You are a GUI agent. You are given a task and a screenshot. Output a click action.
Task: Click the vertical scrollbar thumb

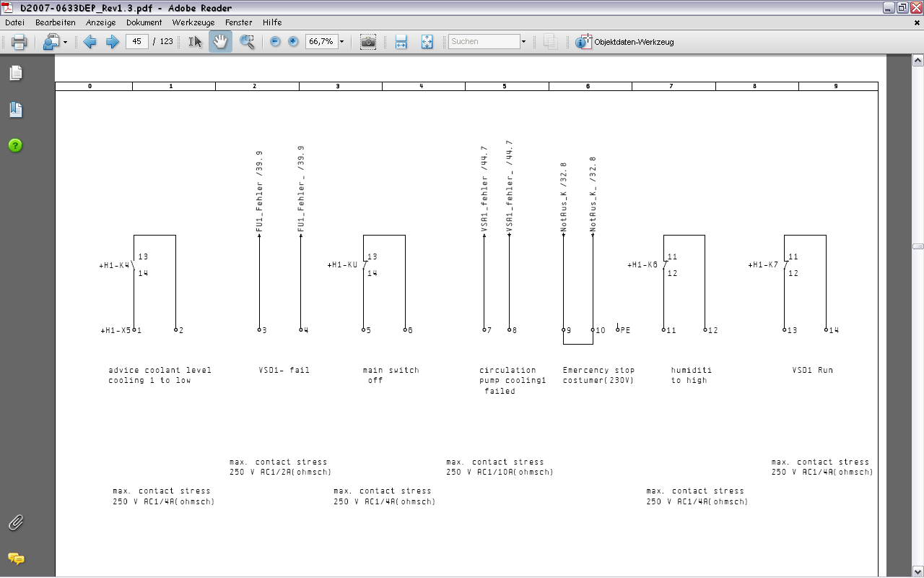(x=918, y=246)
